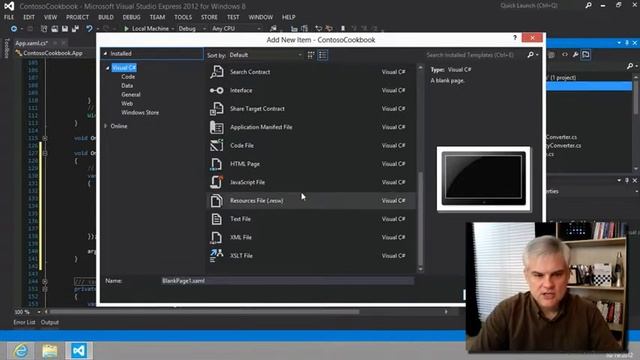This screenshot has height=360, width=640.
Task: Select the HTML Page template icon
Action: tap(216, 164)
